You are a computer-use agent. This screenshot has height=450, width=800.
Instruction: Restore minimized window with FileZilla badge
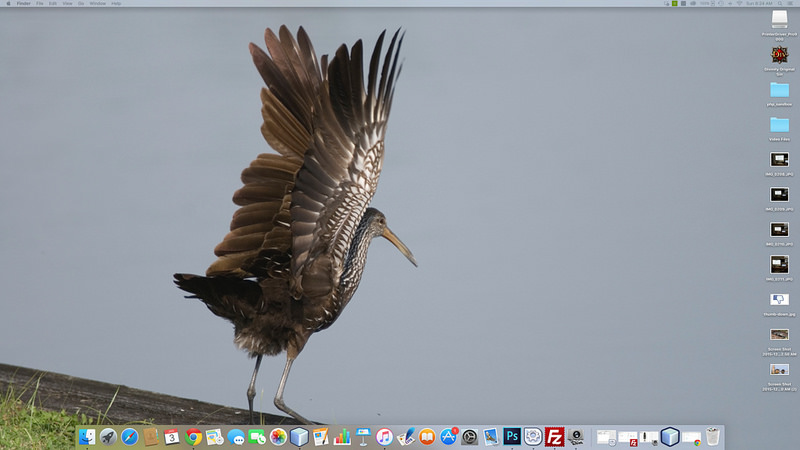pyautogui.click(x=628, y=438)
